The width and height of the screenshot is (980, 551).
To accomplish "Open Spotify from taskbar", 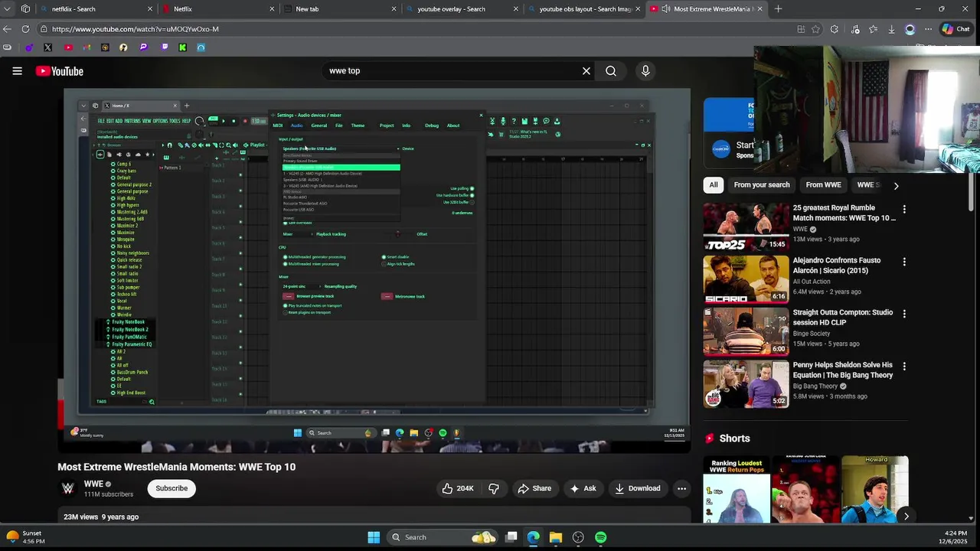I will point(601,537).
